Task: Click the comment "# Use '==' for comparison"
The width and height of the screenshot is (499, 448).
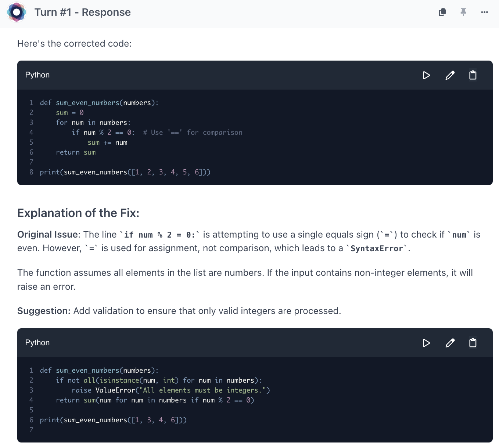Action: tap(193, 133)
